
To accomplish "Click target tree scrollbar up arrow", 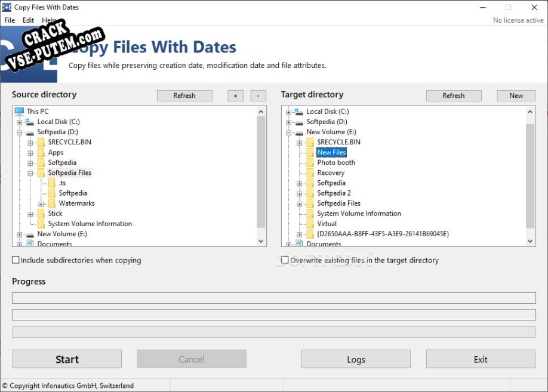I will [530, 112].
